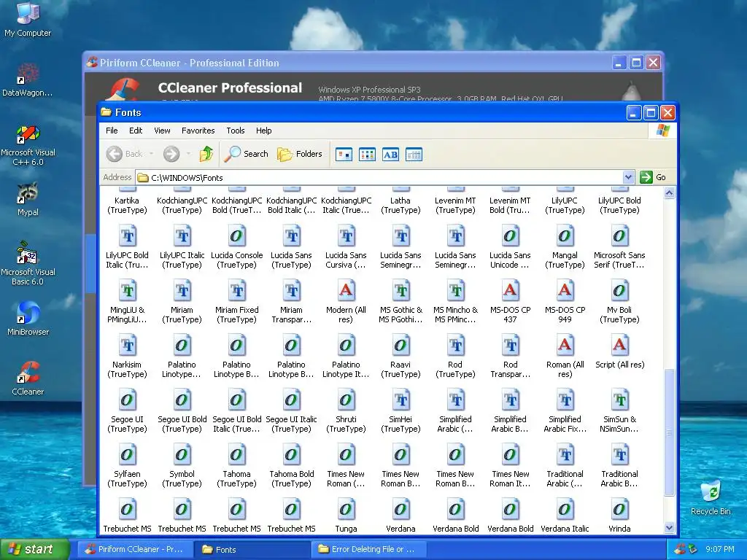
Task: Click the Go button
Action: 653,177
